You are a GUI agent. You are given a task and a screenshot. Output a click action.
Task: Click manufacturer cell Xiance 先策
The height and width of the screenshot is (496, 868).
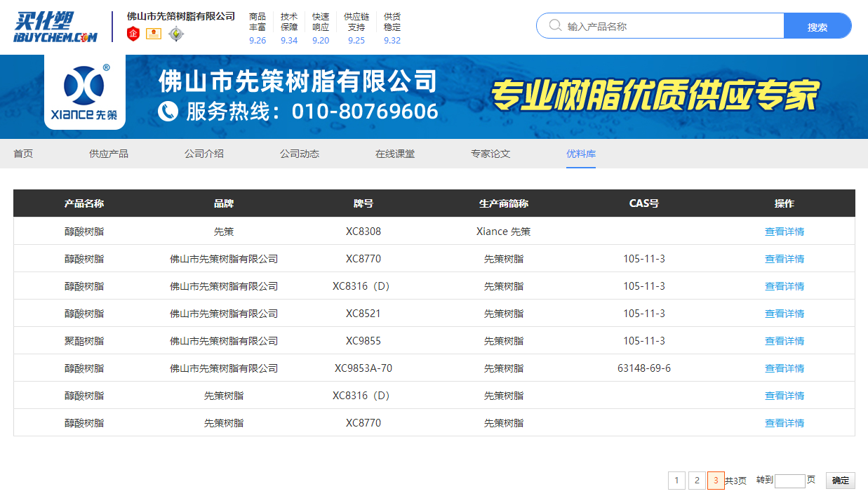pos(504,232)
